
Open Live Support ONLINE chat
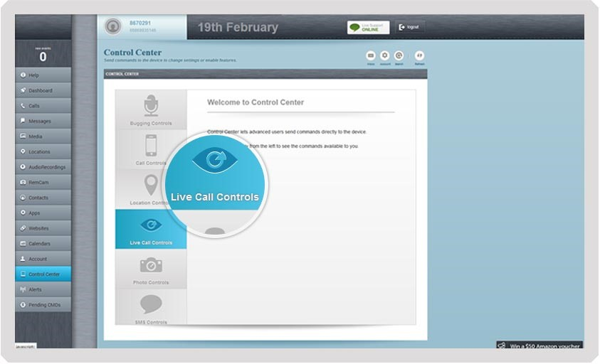[368, 27]
